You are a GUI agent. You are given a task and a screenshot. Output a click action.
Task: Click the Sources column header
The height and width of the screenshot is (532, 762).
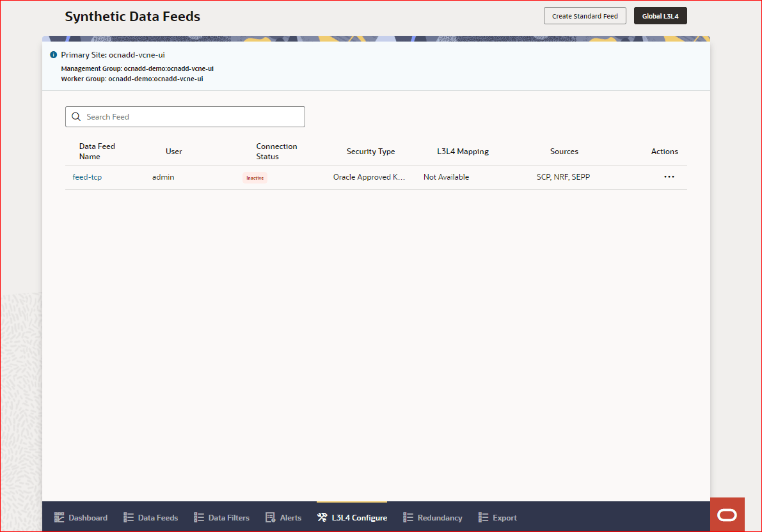564,151
